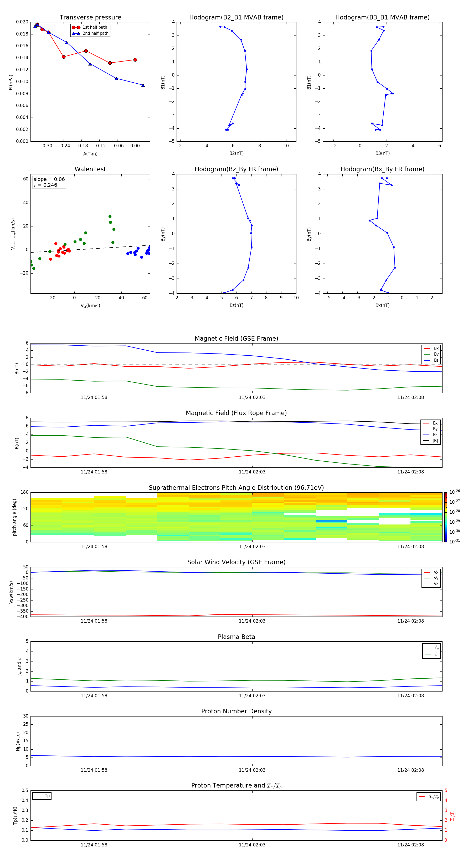Click the 'Hodogram(Bz_By FR frame)' title
Screen dimensions: 473x868
tap(236, 169)
